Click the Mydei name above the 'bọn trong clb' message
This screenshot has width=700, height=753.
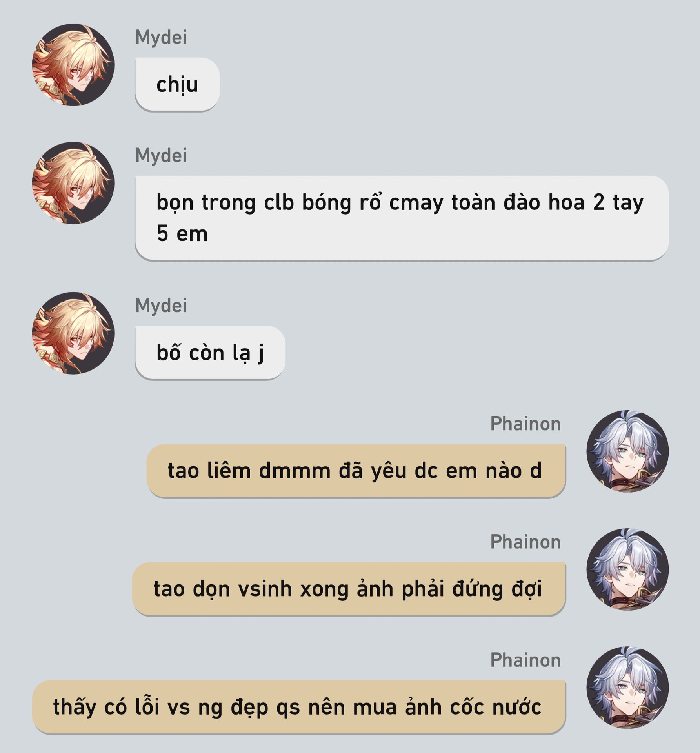pos(161,156)
